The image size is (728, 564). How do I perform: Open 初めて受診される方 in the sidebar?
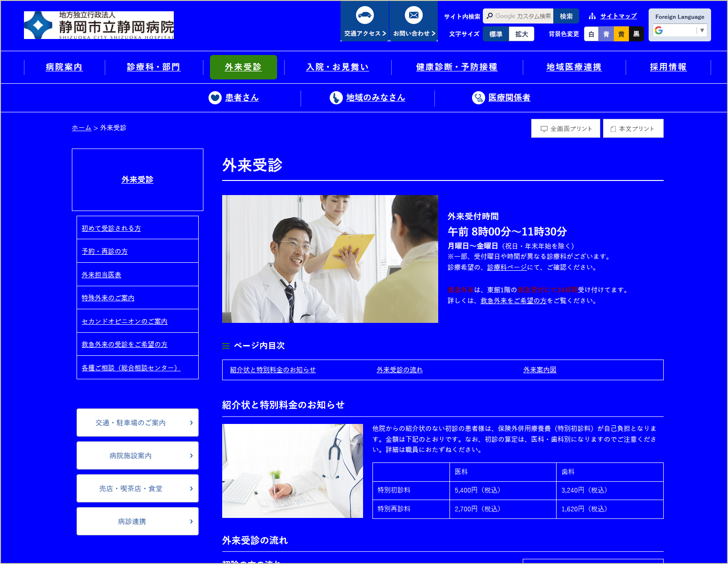111,228
